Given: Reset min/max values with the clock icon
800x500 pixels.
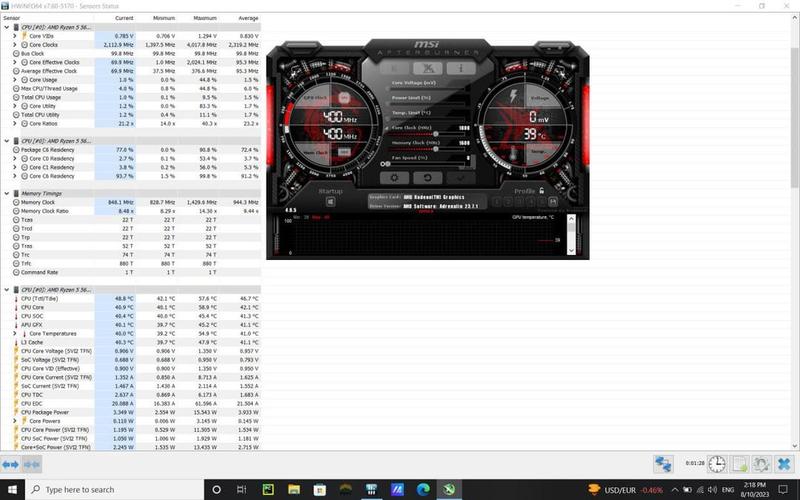Looking at the screenshot, I should click(x=717, y=464).
